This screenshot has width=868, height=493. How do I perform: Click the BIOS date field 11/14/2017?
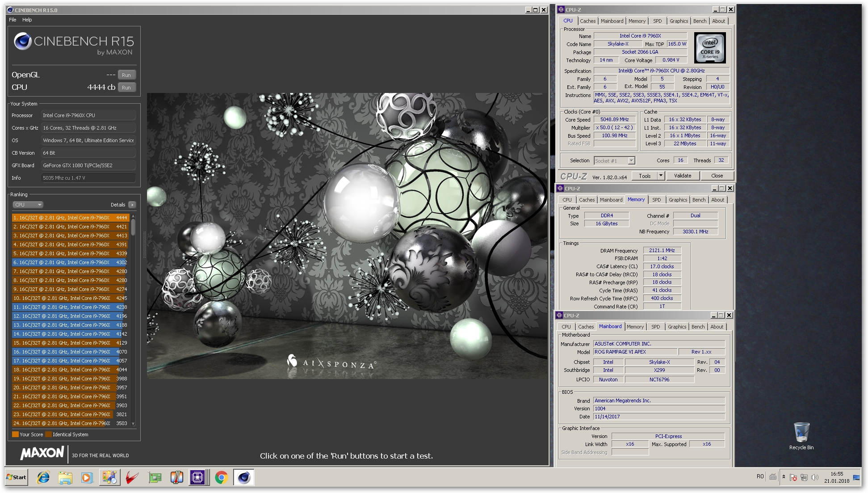click(659, 417)
